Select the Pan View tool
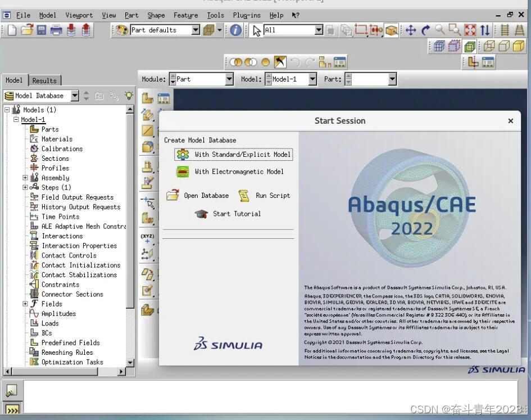Image resolution: width=531 pixels, height=420 pixels. click(411, 30)
